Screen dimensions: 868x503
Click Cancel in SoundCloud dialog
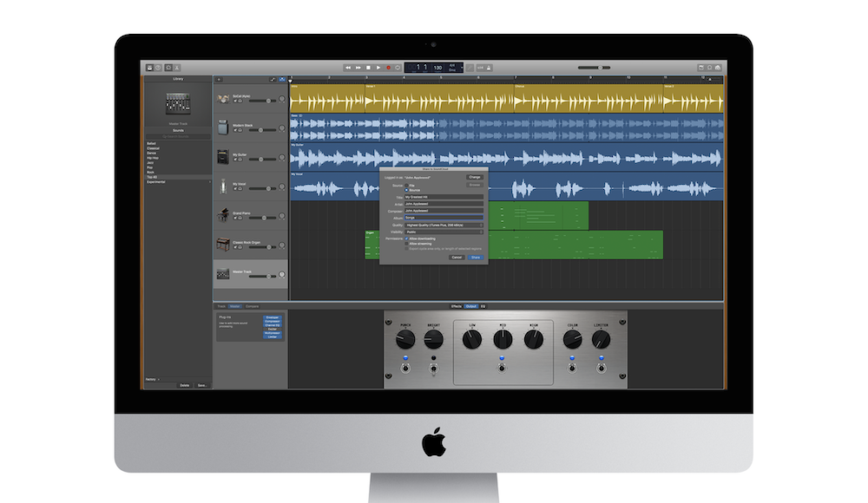point(456,258)
